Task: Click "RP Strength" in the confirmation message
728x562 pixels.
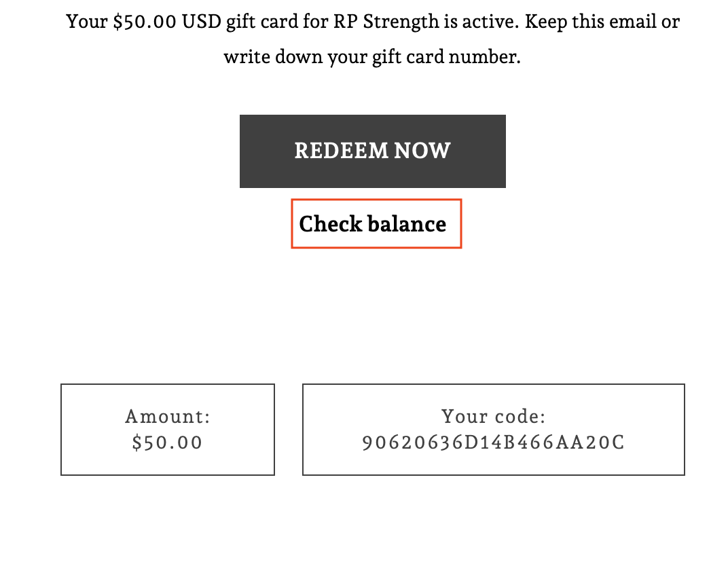Action: pyautogui.click(x=385, y=22)
